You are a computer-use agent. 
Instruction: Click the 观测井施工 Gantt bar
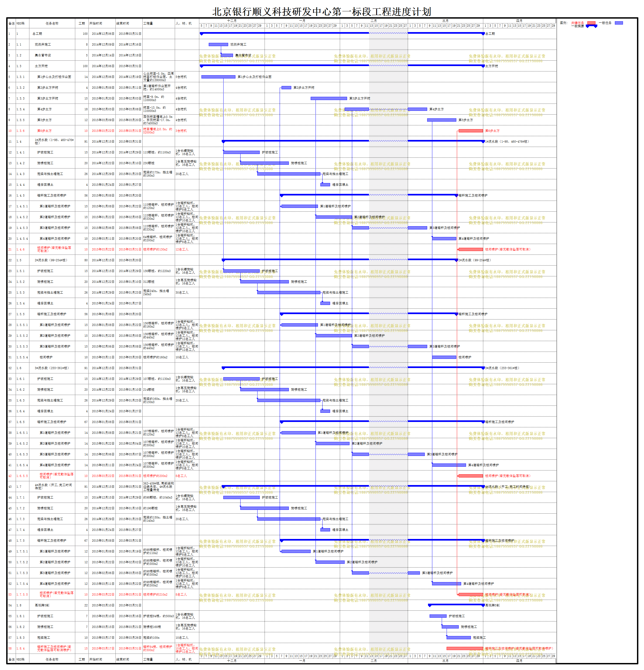coord(218,44)
